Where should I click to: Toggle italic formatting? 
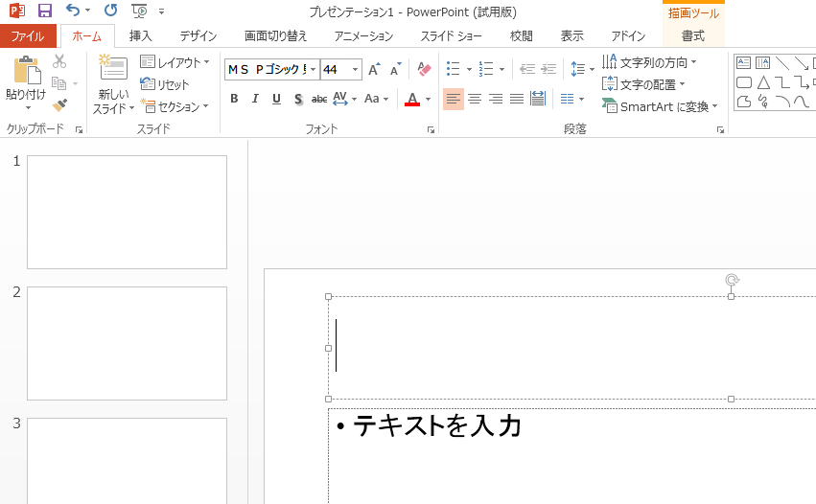(255, 99)
